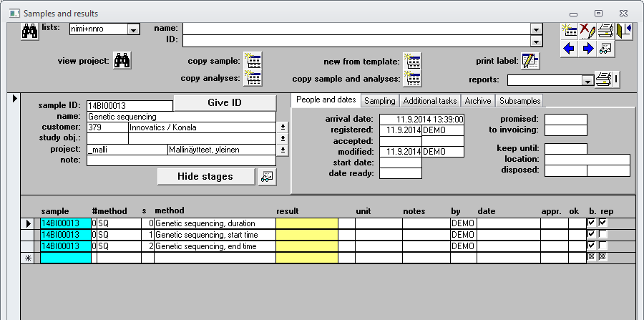
Task: Click the new from template icon
Action: click(x=412, y=61)
